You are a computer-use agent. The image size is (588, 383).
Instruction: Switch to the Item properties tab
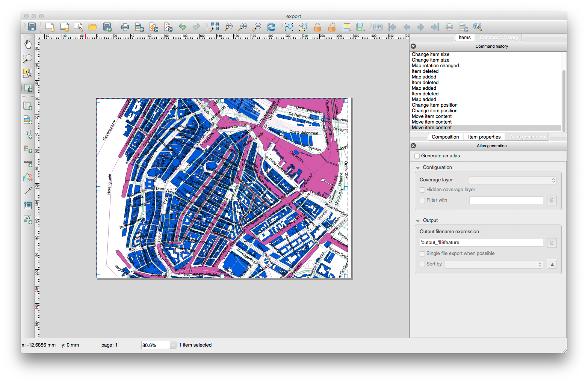pyautogui.click(x=484, y=137)
